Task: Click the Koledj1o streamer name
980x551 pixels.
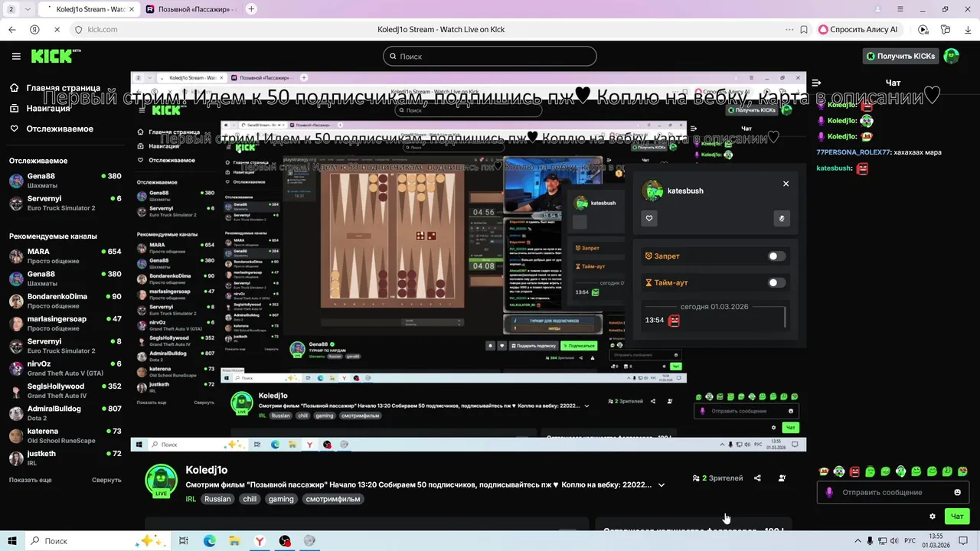Action: point(207,470)
